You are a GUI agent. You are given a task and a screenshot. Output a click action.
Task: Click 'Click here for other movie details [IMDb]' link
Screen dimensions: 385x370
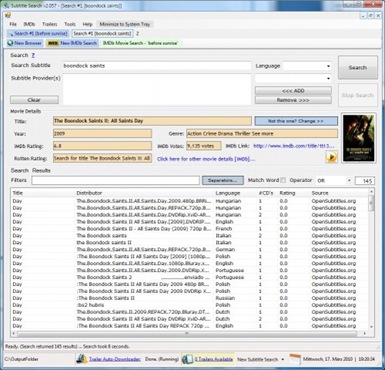click(206, 159)
